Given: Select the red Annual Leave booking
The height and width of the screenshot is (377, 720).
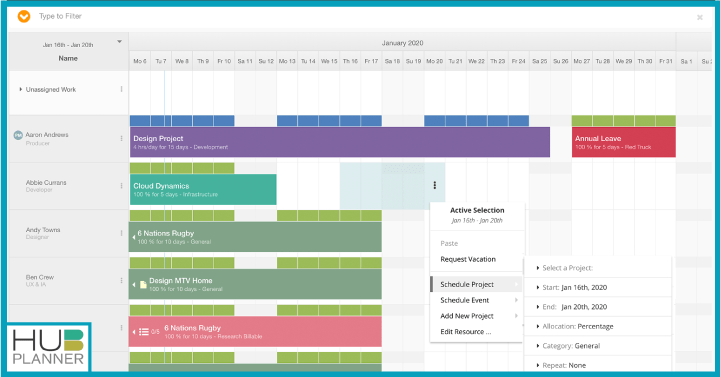Looking at the screenshot, I should point(624,142).
